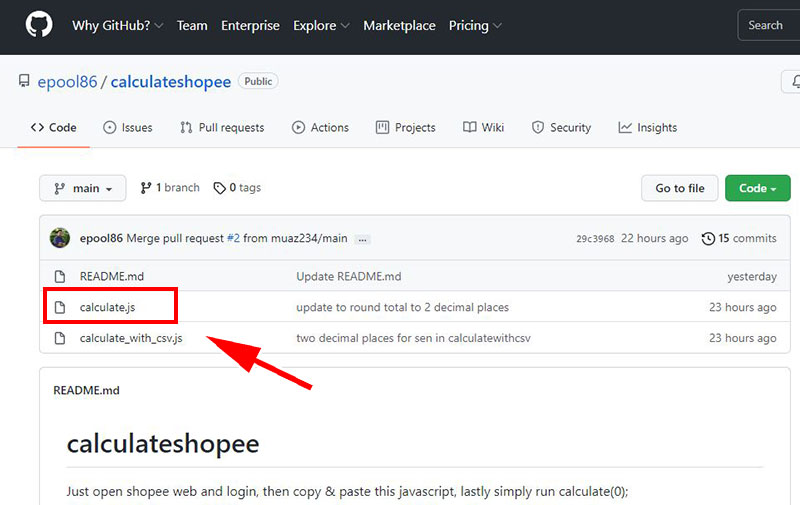Open the epool86 user profile link
Image resolution: width=800 pixels, height=505 pixels.
67,82
